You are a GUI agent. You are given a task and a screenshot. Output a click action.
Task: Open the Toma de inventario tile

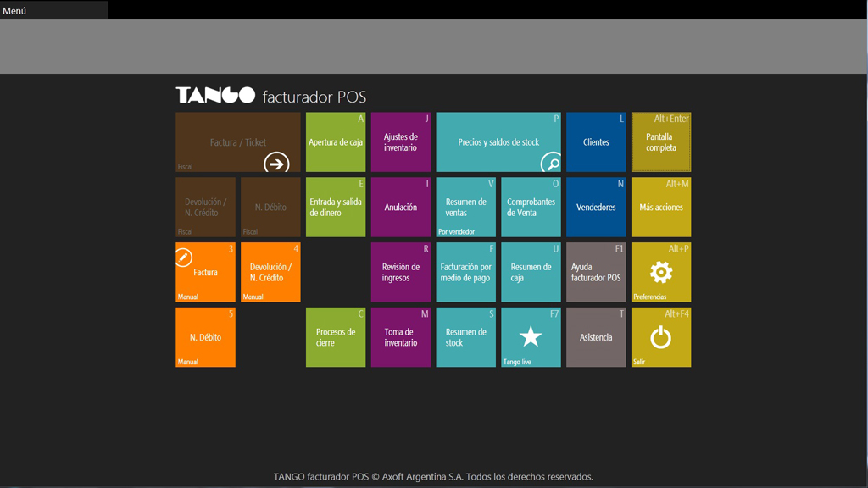tap(401, 337)
